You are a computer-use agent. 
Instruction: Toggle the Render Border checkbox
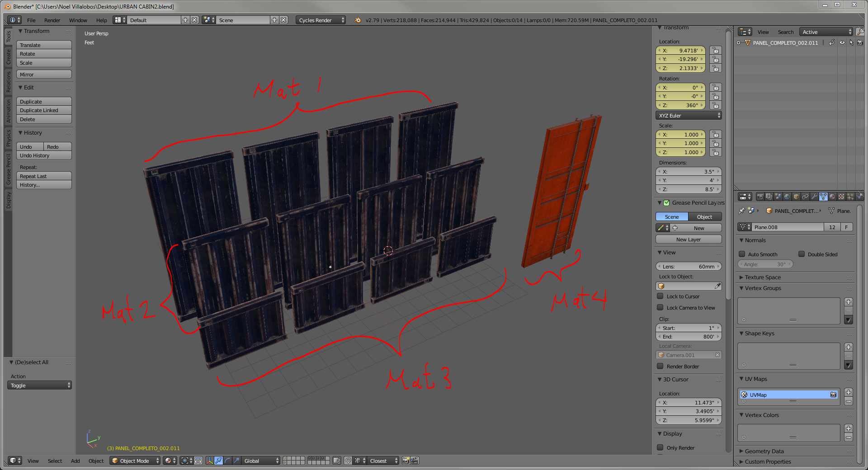point(660,366)
